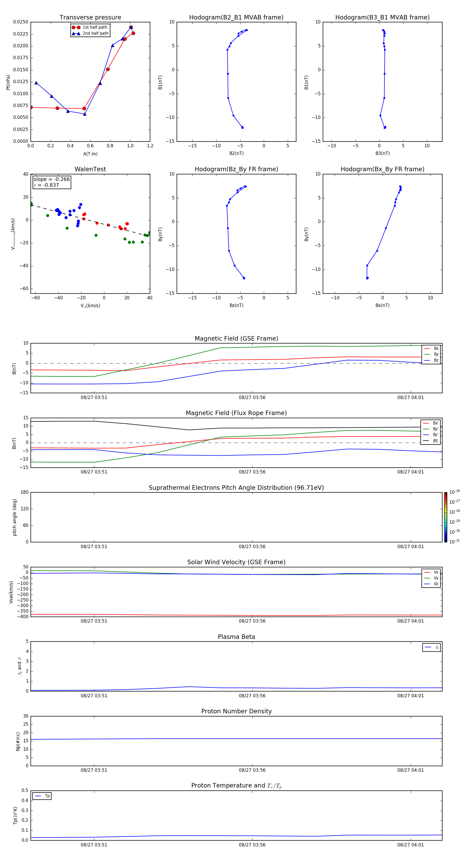Click the 'Vy' legend entry
473x868 pixels.
click(431, 578)
